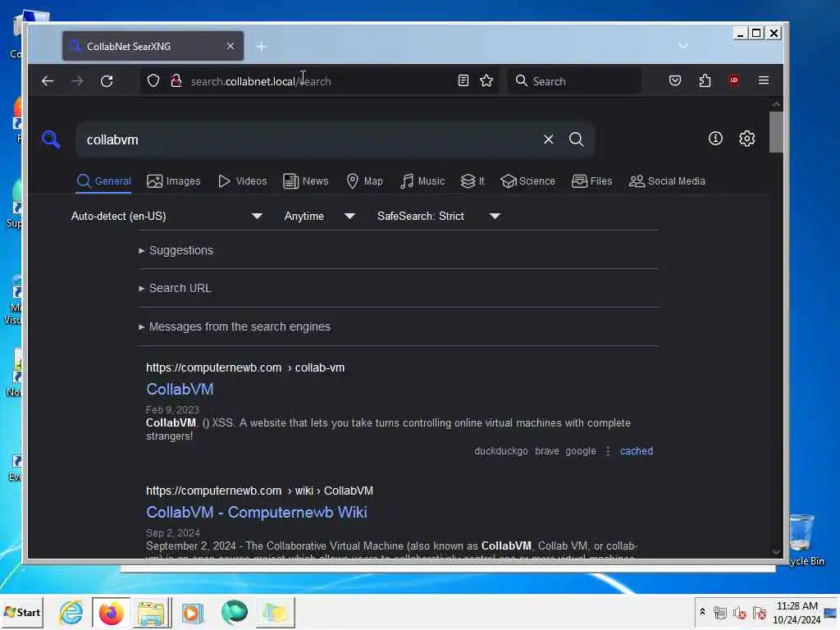This screenshot has width=840, height=630.
Task: Open the Firefox hamburger menu
Action: (764, 80)
